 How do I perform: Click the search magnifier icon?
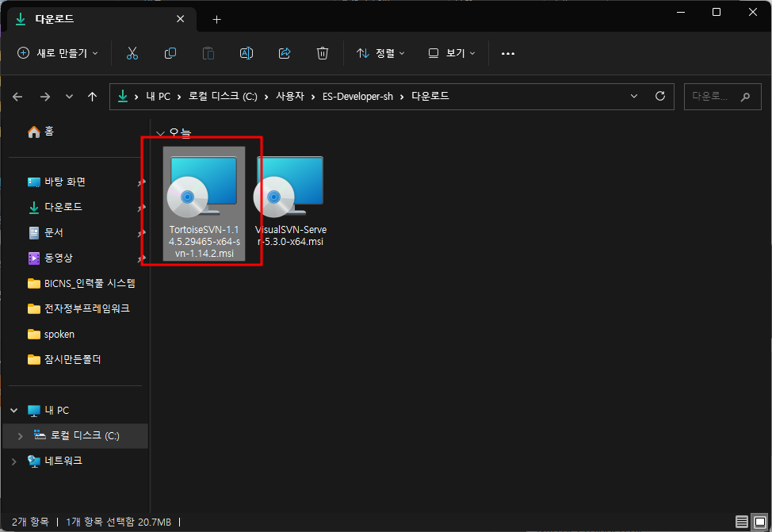click(x=745, y=97)
